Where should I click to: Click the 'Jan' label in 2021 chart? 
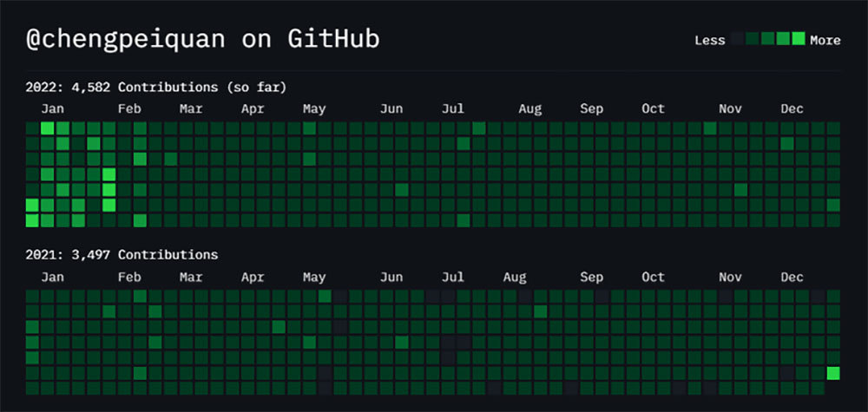(x=52, y=277)
